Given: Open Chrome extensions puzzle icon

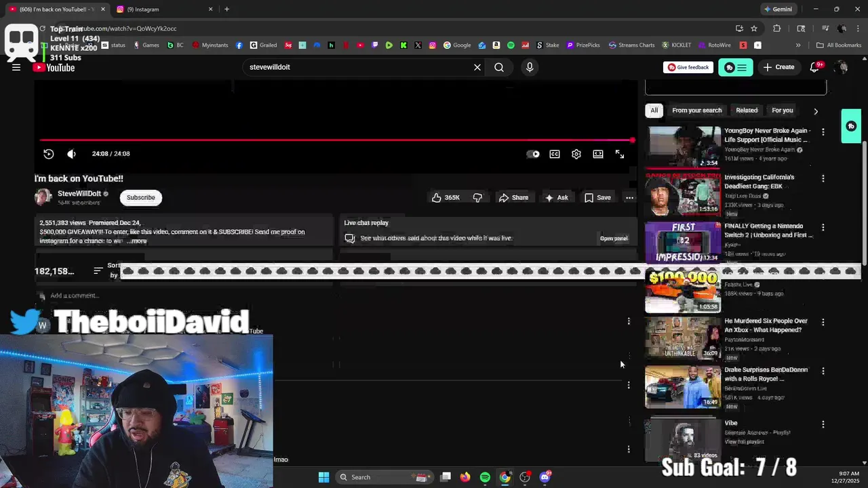Looking at the screenshot, I should pos(777,28).
